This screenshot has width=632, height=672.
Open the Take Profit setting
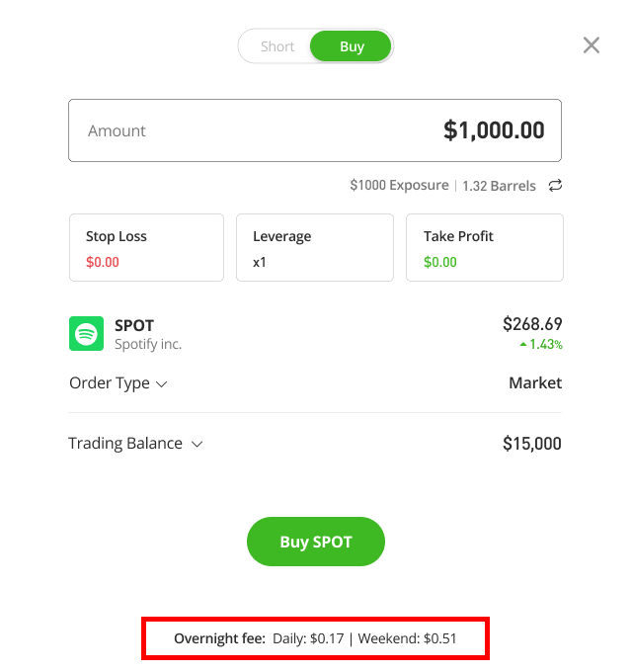click(484, 247)
